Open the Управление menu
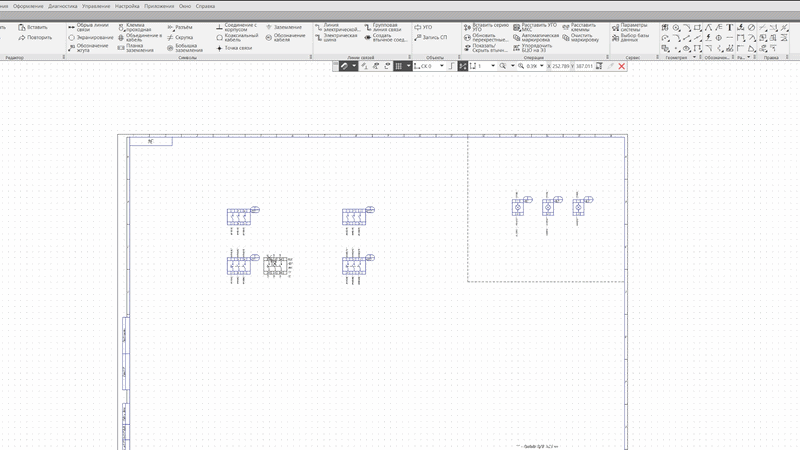The width and height of the screenshot is (800, 450). (96, 6)
